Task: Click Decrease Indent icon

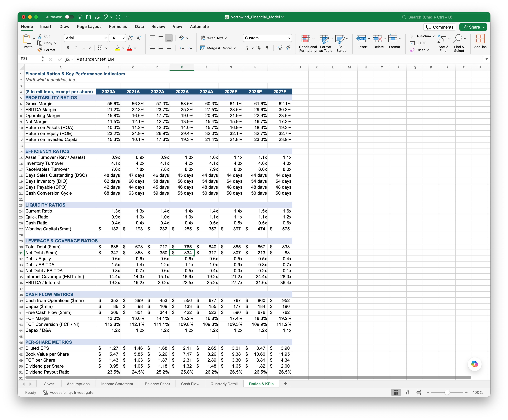Action: click(182, 48)
